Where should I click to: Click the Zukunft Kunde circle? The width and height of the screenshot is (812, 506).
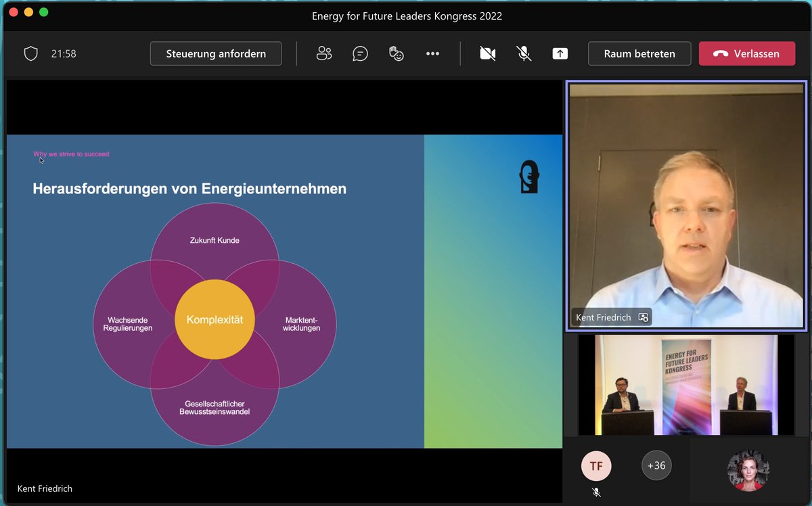[215, 240]
